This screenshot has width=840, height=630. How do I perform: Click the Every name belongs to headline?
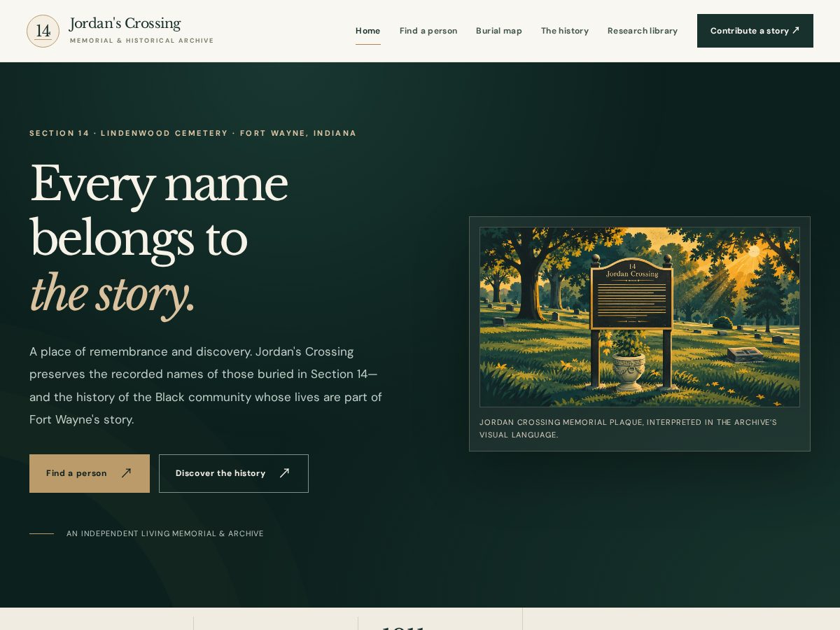pos(159,211)
